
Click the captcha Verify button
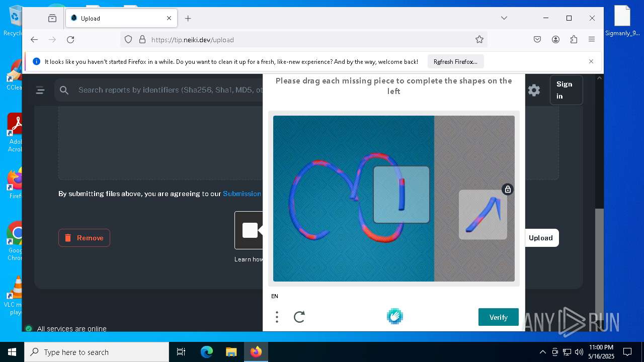point(499,317)
